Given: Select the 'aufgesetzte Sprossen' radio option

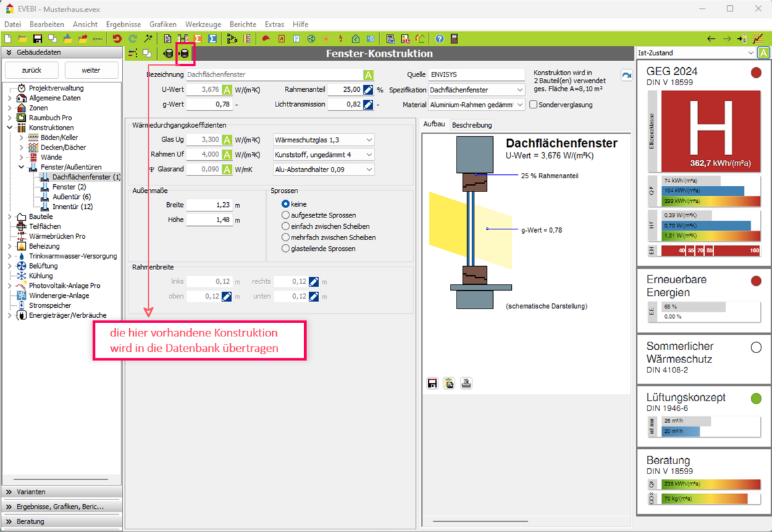Looking at the screenshot, I should 286,215.
